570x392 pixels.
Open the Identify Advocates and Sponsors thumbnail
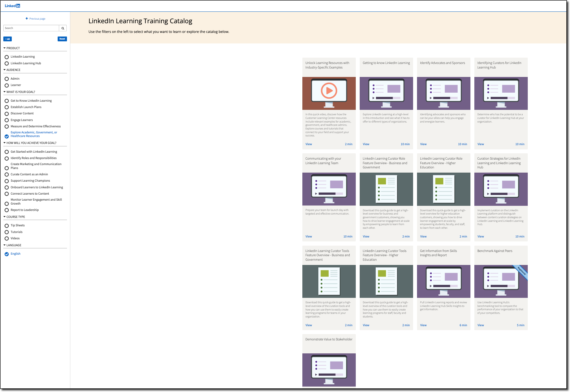coord(444,93)
